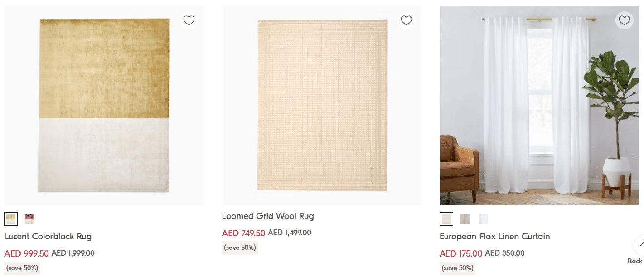Choose the pink swatch for Lucent Colorblock Rug

[29, 219]
